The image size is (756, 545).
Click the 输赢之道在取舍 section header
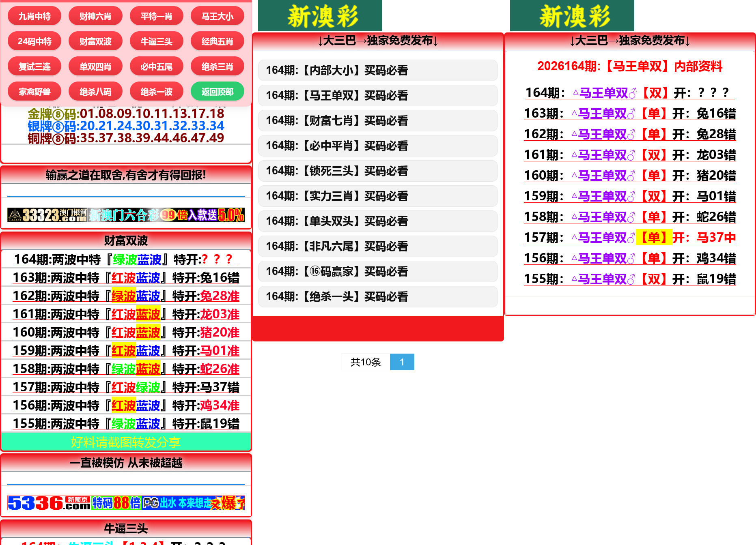(126, 175)
